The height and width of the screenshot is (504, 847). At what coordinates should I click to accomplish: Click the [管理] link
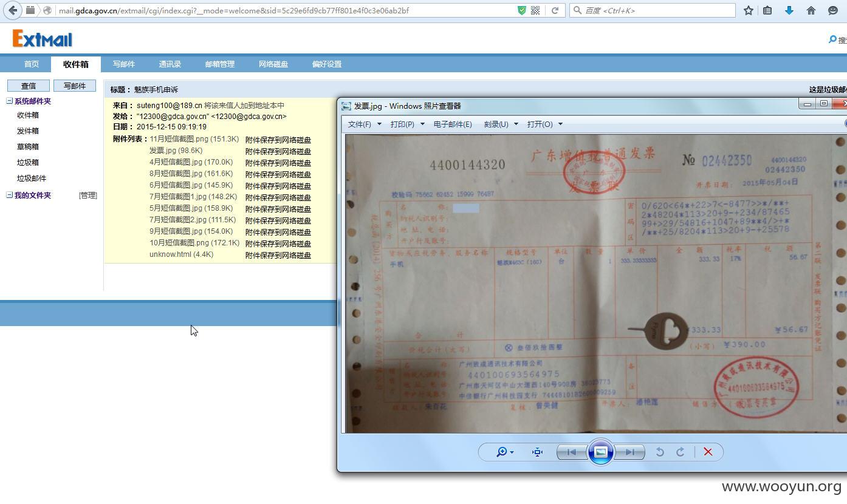88,195
